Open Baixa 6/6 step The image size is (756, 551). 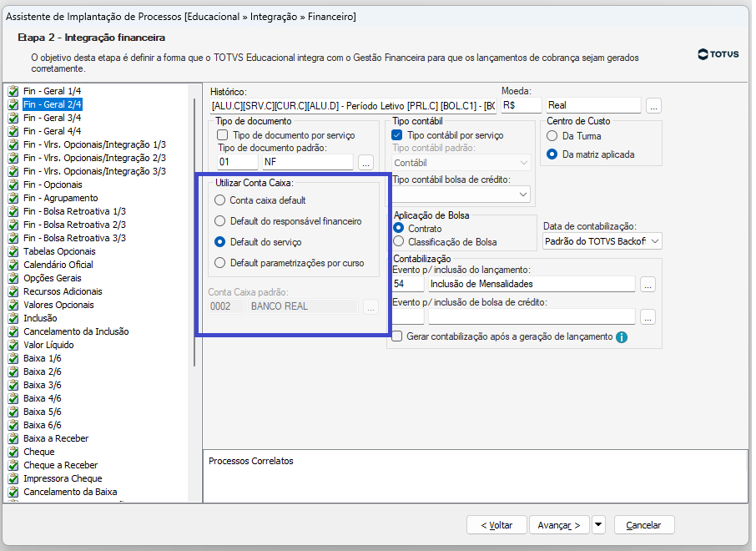click(x=43, y=425)
